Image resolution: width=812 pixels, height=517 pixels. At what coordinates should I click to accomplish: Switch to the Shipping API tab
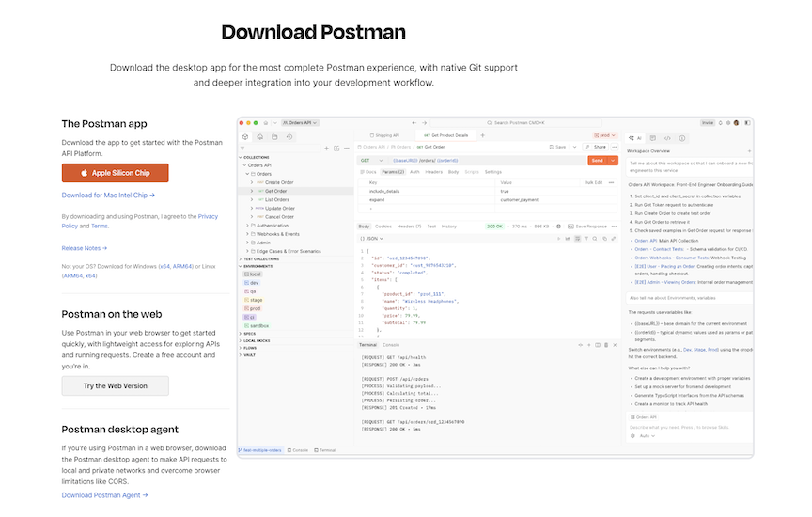pos(384,135)
